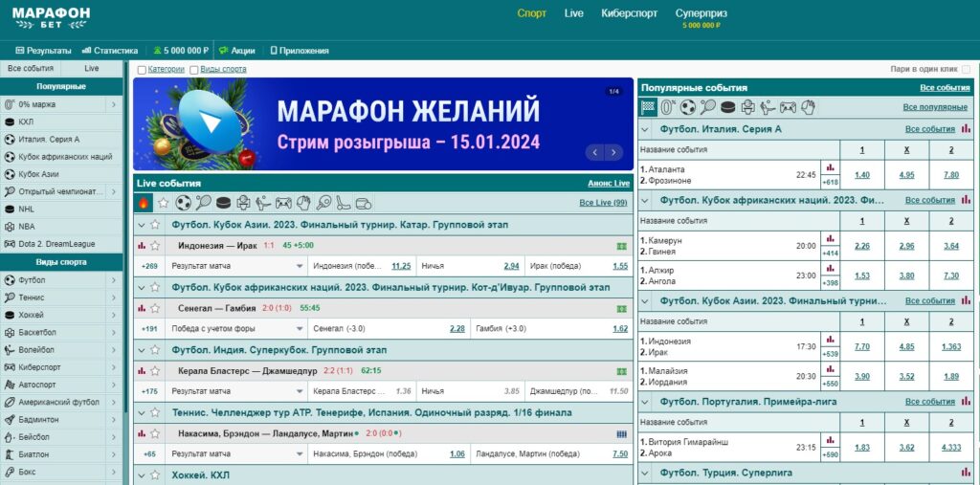Filter Популярные события by football ball icon
980x485 pixels.
[x=688, y=107]
